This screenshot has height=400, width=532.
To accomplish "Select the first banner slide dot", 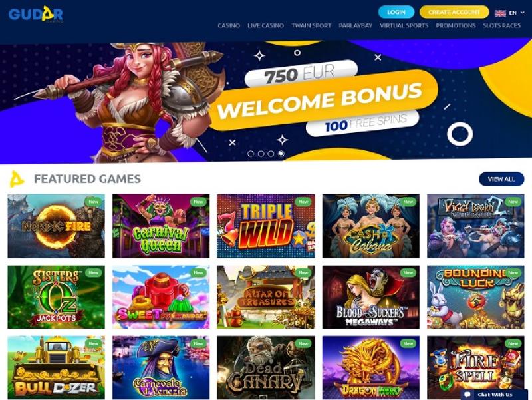I will (251, 154).
